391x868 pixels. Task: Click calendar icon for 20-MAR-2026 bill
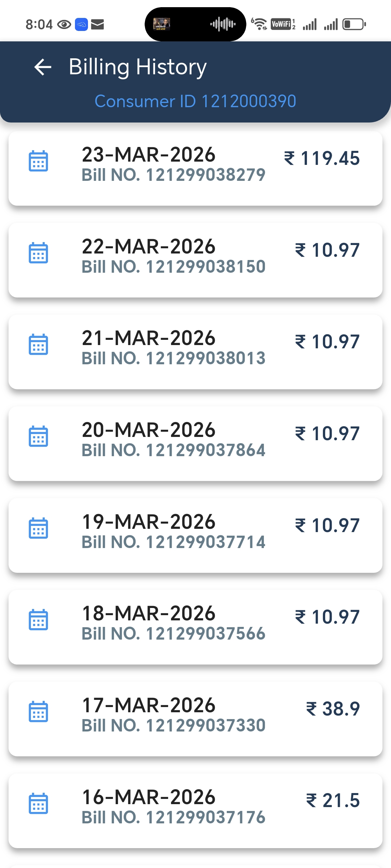pyautogui.click(x=38, y=436)
